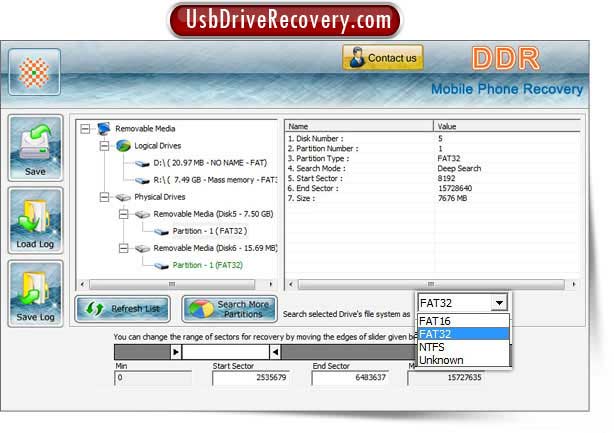Open the file system dropdown arrow
614x433 pixels.
point(498,303)
